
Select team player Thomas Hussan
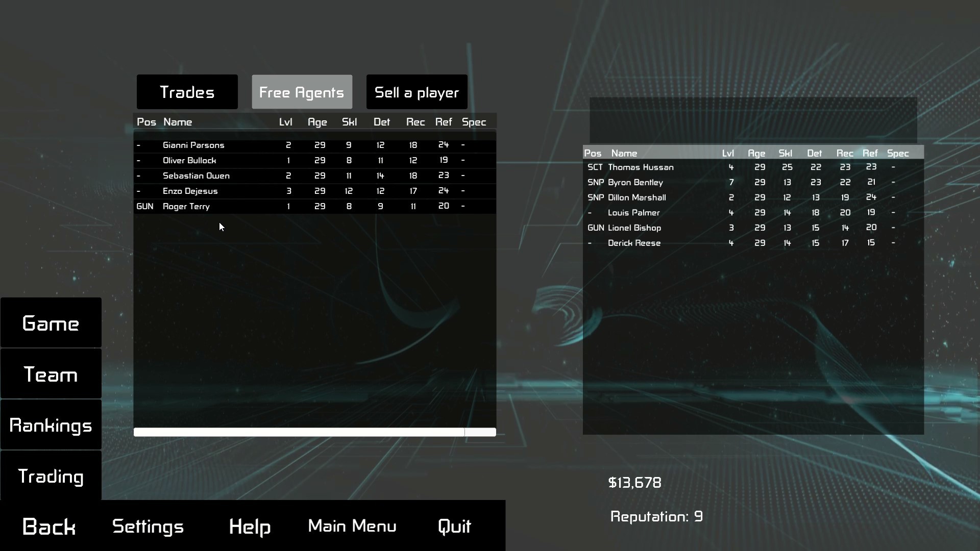click(x=641, y=167)
